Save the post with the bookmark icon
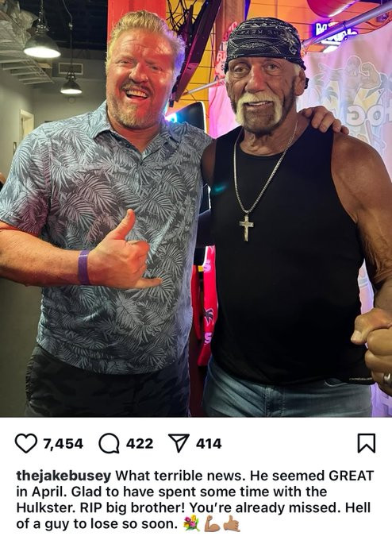The width and height of the screenshot is (392, 540). point(367,443)
